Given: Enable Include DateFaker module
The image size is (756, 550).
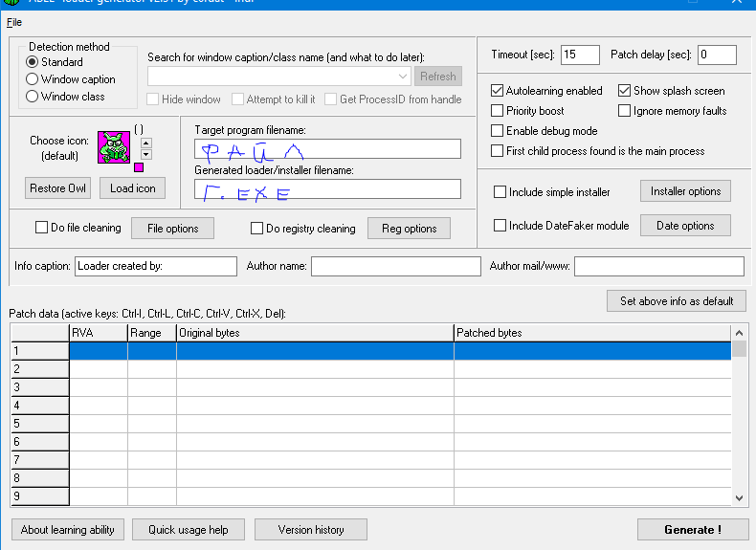Looking at the screenshot, I should click(500, 226).
